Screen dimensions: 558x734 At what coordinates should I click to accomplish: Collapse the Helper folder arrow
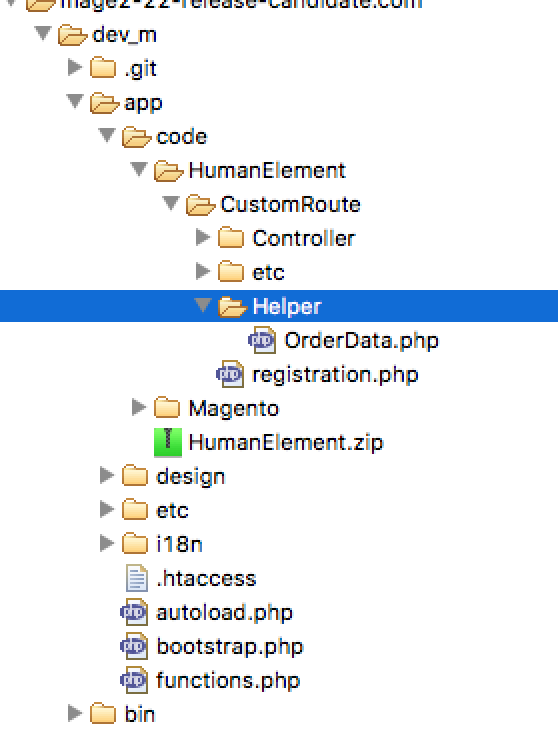pyautogui.click(x=203, y=305)
